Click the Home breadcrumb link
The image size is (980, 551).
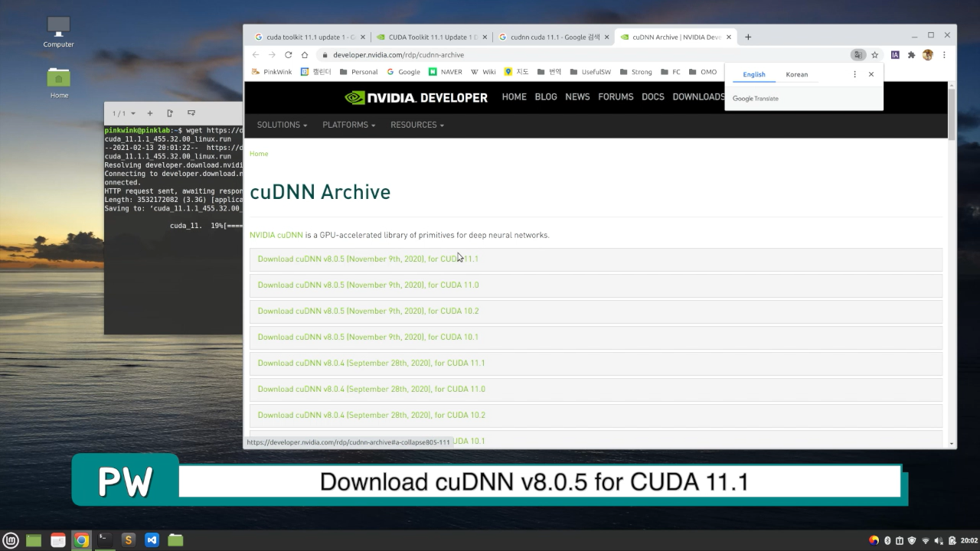coord(259,154)
